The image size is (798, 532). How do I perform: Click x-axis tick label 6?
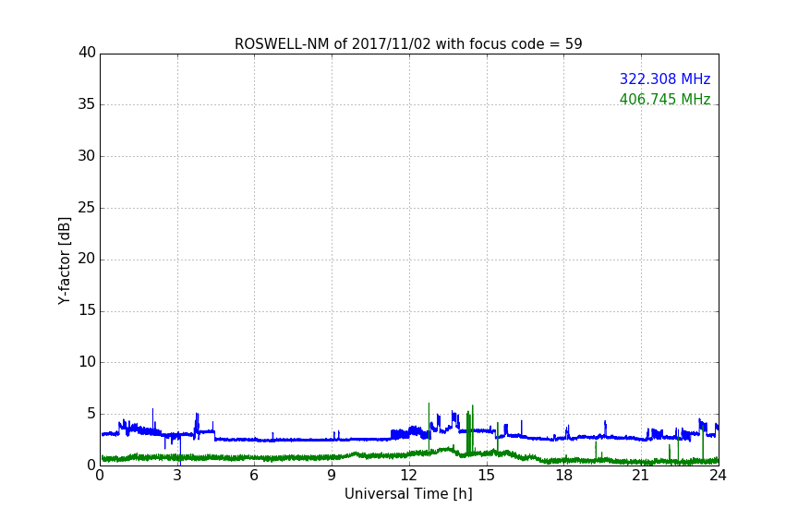point(255,476)
